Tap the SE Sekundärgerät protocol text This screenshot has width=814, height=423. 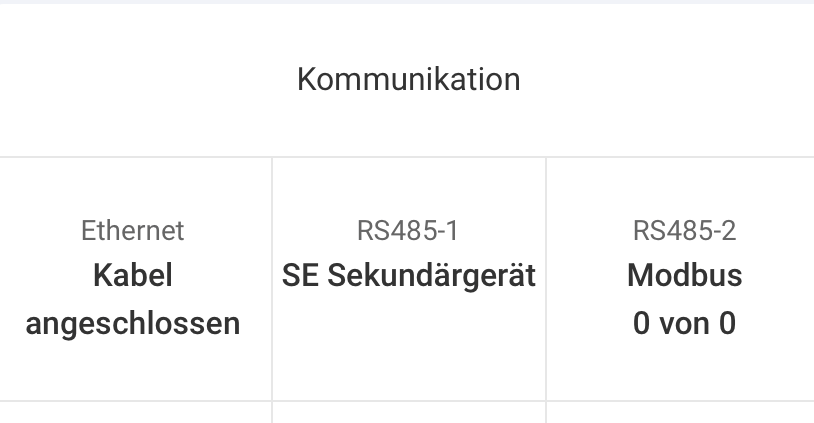(408, 275)
